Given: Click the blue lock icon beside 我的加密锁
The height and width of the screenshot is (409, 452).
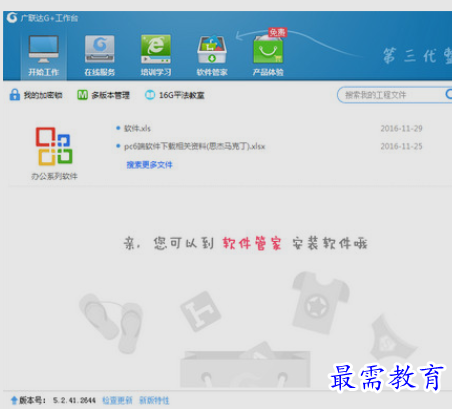Looking at the screenshot, I should (14, 95).
